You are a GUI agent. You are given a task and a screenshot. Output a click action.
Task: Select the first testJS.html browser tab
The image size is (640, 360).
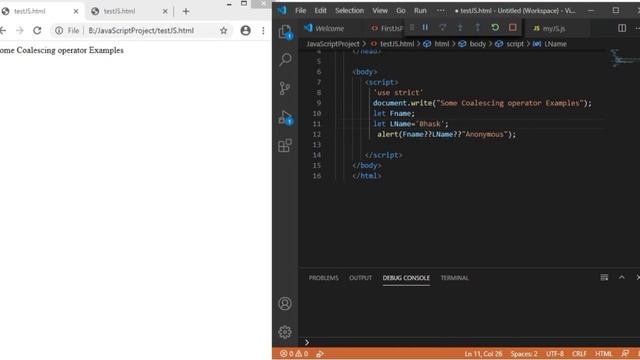pyautogui.click(x=40, y=11)
